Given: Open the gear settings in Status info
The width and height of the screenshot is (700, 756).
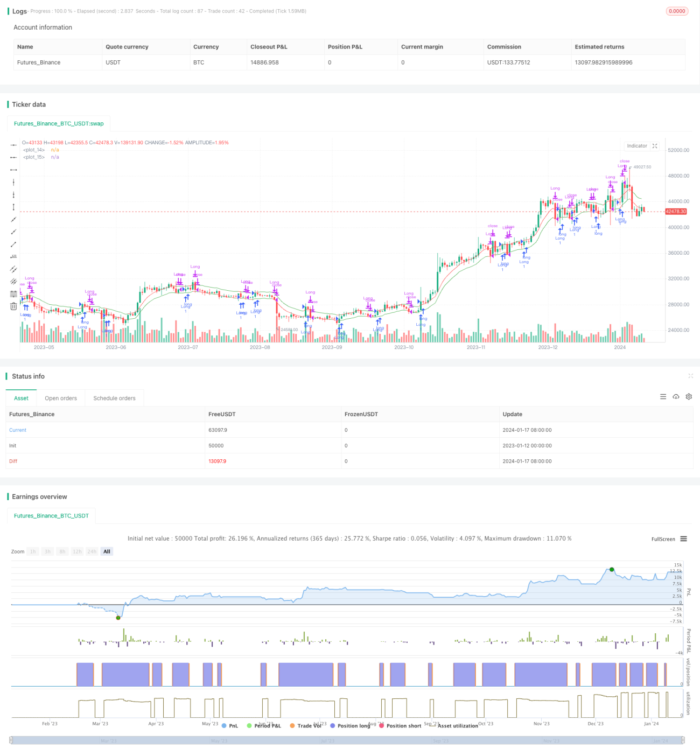Looking at the screenshot, I should click(689, 397).
